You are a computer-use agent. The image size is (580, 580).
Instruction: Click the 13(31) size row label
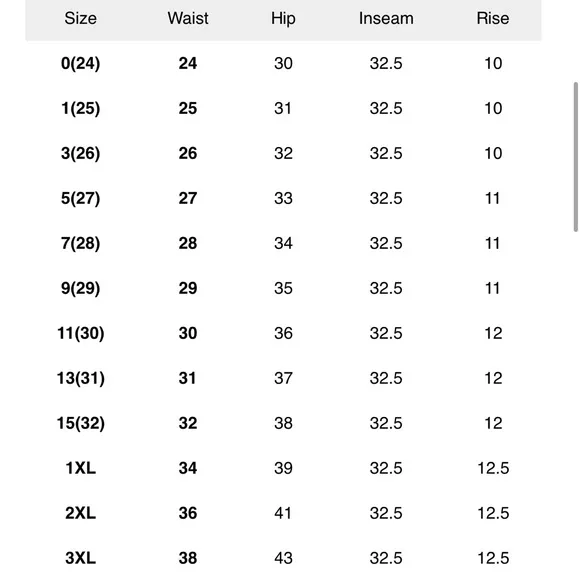81,378
